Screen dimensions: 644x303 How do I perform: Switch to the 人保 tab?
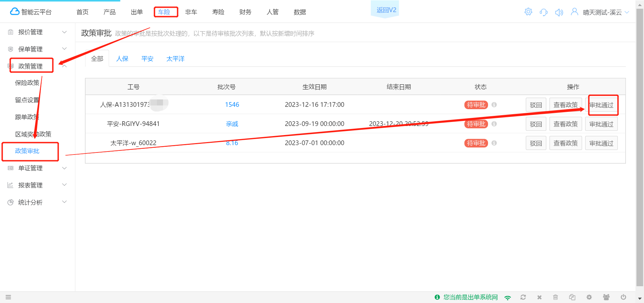click(122, 59)
